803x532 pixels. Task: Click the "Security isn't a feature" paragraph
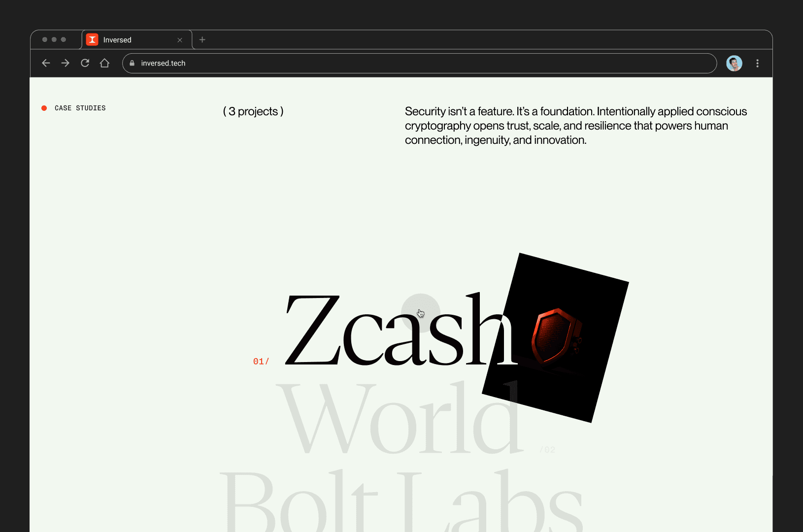point(576,126)
